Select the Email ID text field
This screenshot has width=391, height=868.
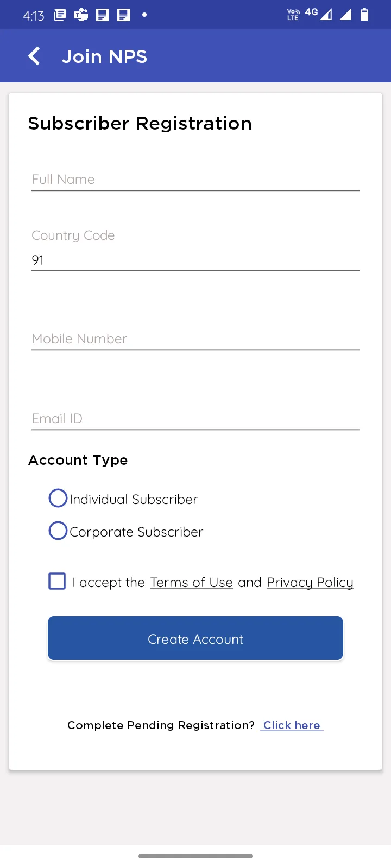tap(195, 419)
